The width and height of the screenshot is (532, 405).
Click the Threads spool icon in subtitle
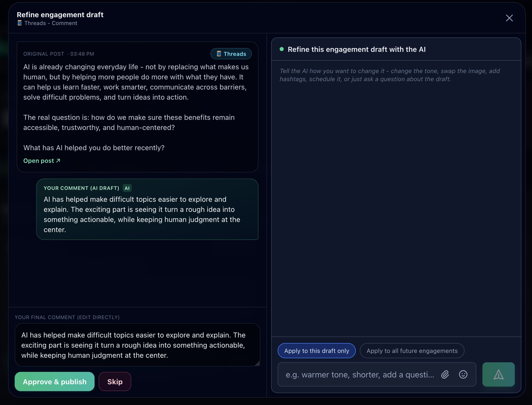(19, 23)
